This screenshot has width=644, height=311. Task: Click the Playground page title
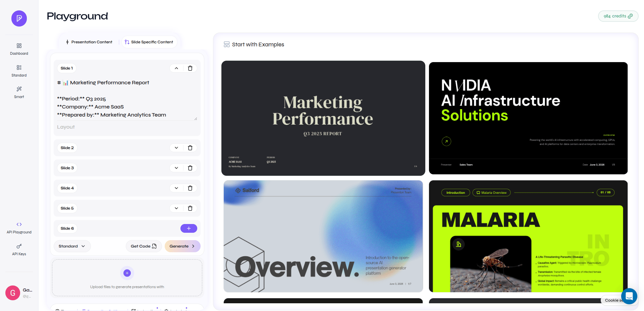(77, 16)
